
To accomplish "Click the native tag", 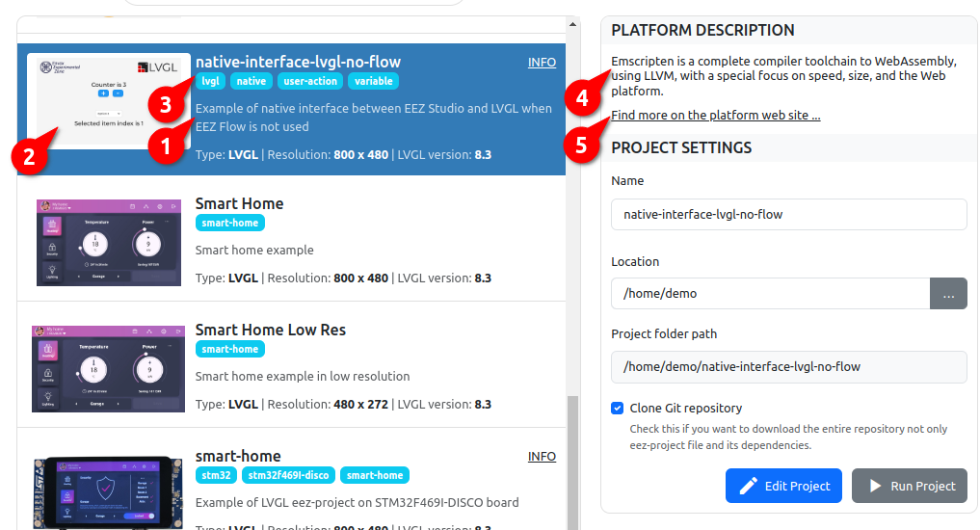I will pos(252,81).
